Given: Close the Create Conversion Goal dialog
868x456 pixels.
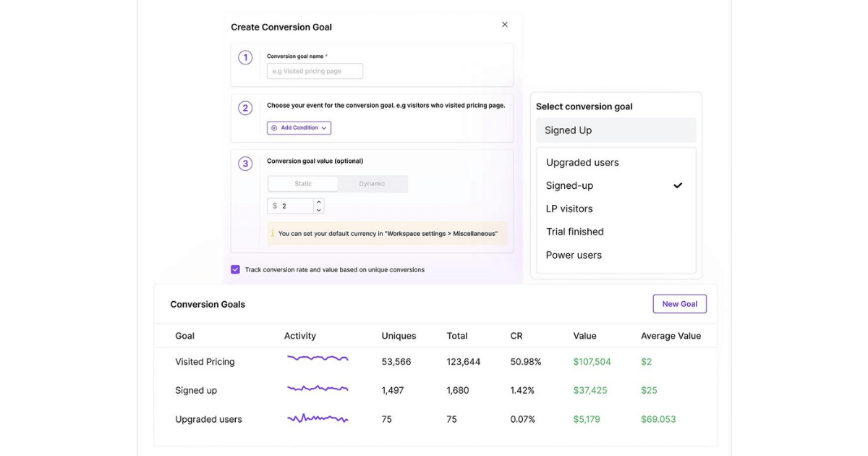Looking at the screenshot, I should pos(505,25).
